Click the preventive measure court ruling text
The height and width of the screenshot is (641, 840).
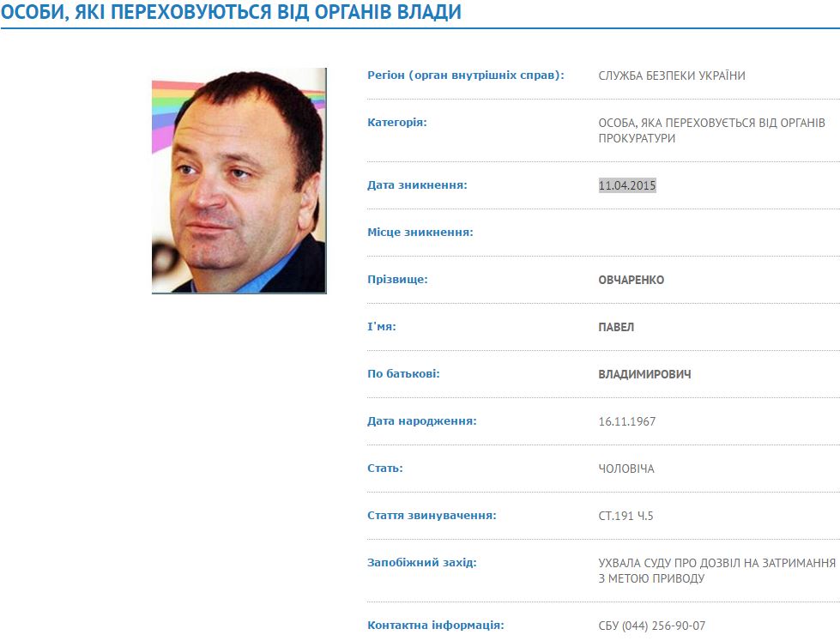pos(716,571)
